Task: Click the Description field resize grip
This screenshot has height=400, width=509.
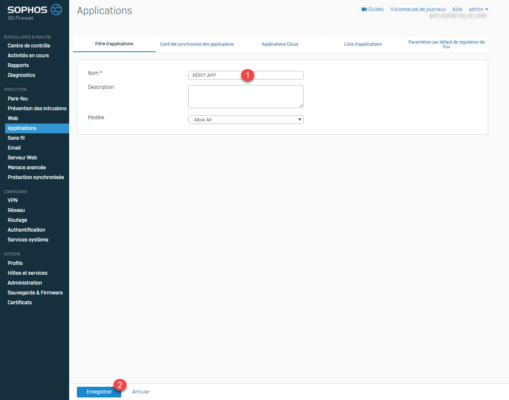Action: (301, 105)
